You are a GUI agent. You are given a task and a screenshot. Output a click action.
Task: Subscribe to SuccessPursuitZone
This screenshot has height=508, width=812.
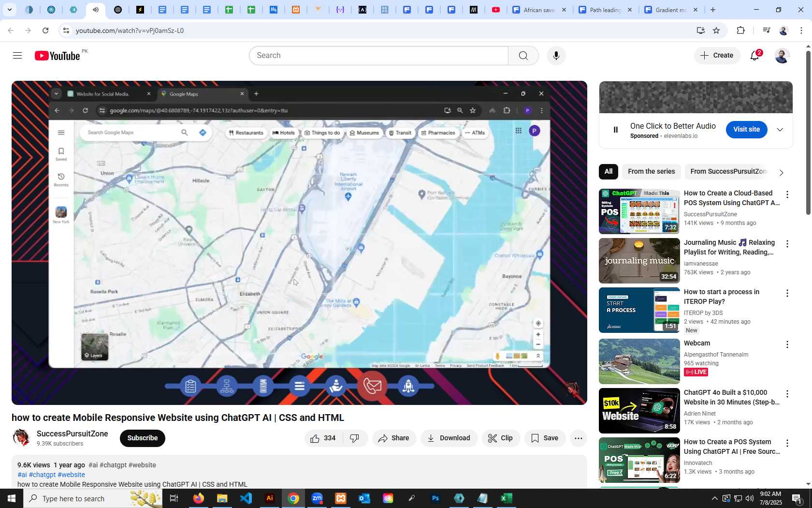click(x=143, y=438)
